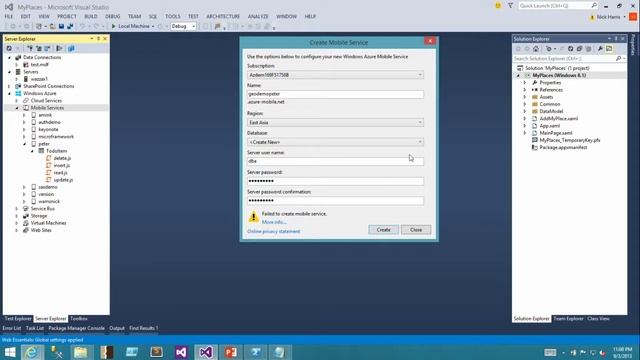Click the warning icon in Create Mobile Service dialog
The width and height of the screenshot is (640, 360).
(253, 217)
